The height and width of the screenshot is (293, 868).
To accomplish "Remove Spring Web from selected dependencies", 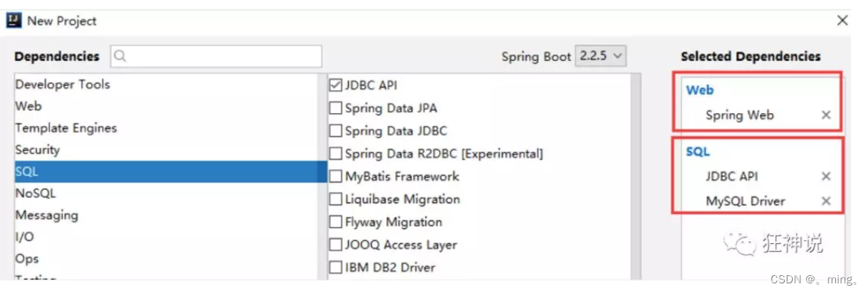I will [x=826, y=115].
